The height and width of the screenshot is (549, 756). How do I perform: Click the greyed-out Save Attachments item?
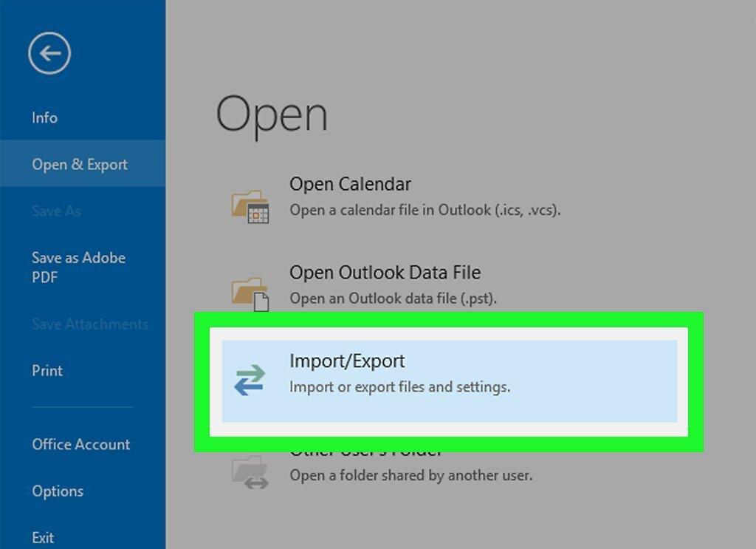pyautogui.click(x=90, y=324)
